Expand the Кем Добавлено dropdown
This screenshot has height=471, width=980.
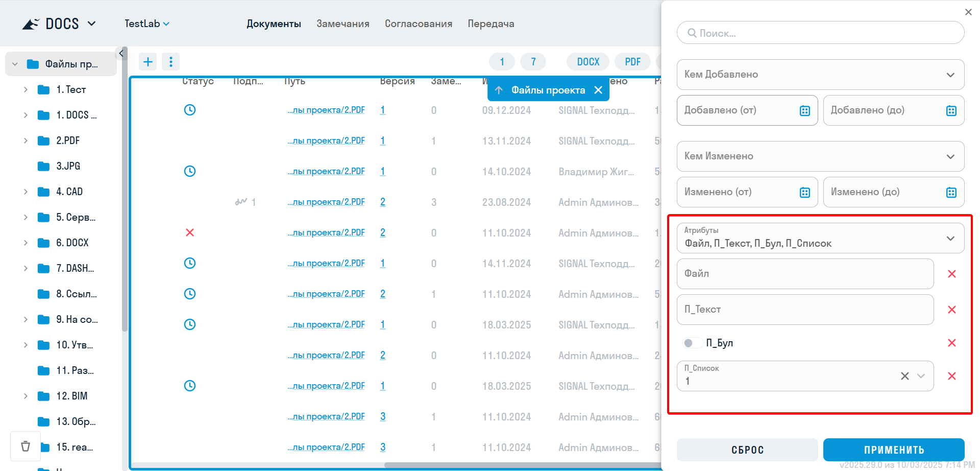pos(950,75)
